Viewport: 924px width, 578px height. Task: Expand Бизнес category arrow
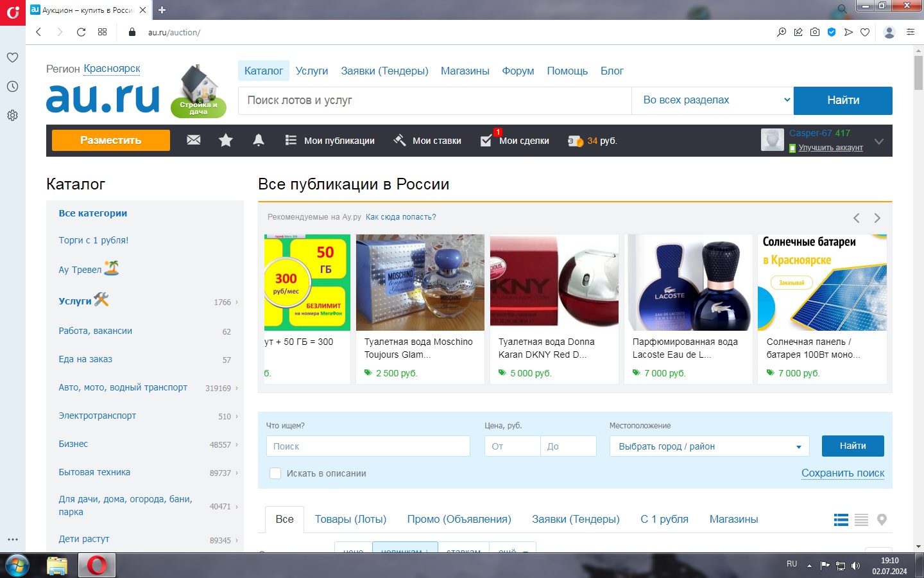[x=236, y=444]
